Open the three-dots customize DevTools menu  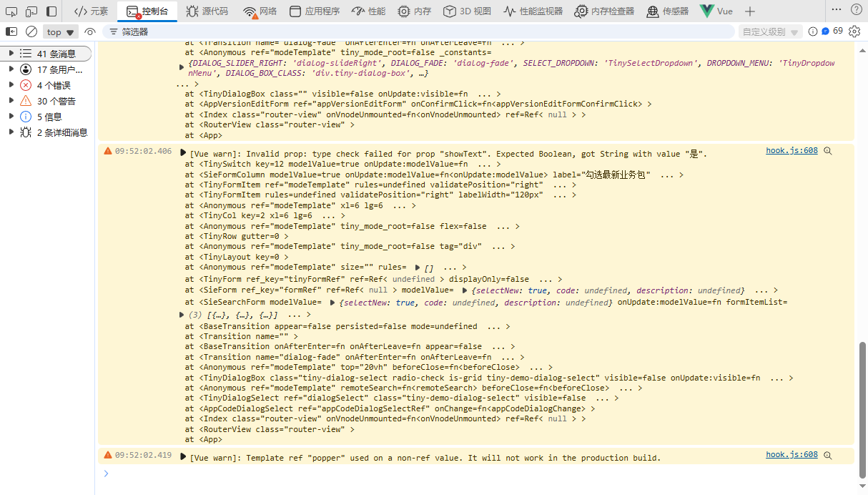pyautogui.click(x=837, y=10)
